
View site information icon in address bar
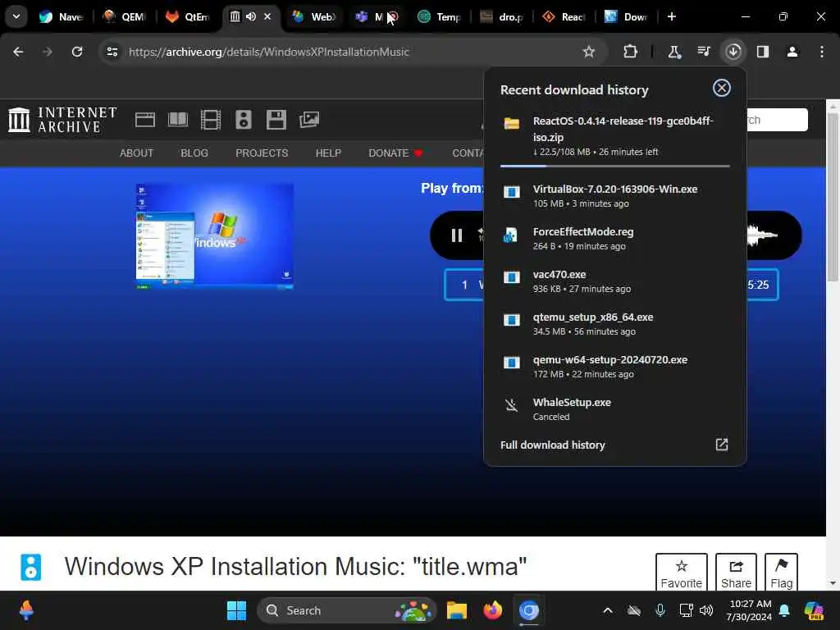(112, 52)
